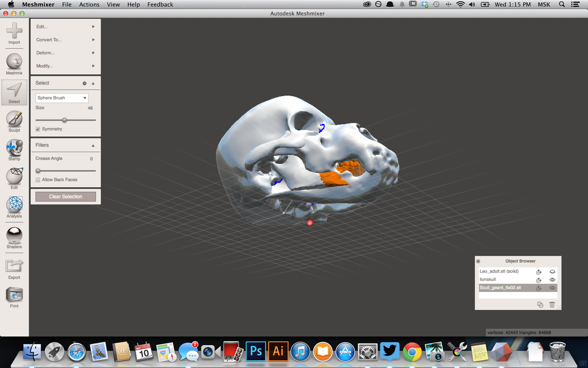Open the Shaders panel

tap(14, 238)
